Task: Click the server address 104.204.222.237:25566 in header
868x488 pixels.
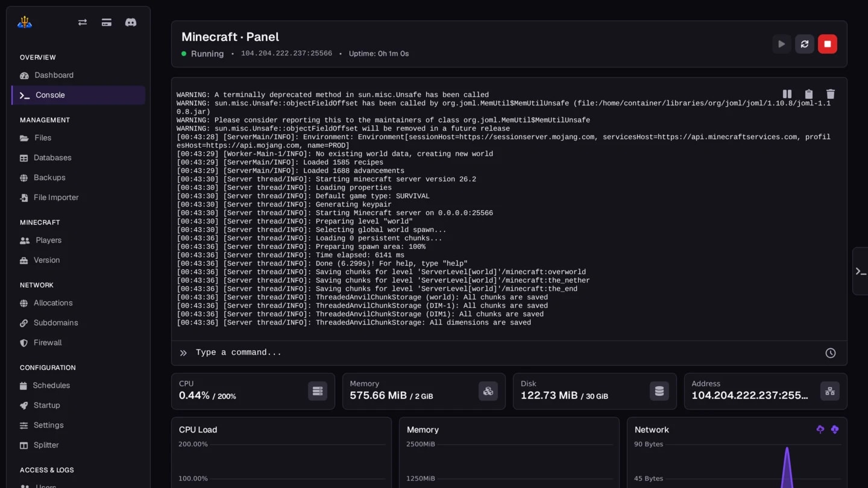Action: [286, 54]
